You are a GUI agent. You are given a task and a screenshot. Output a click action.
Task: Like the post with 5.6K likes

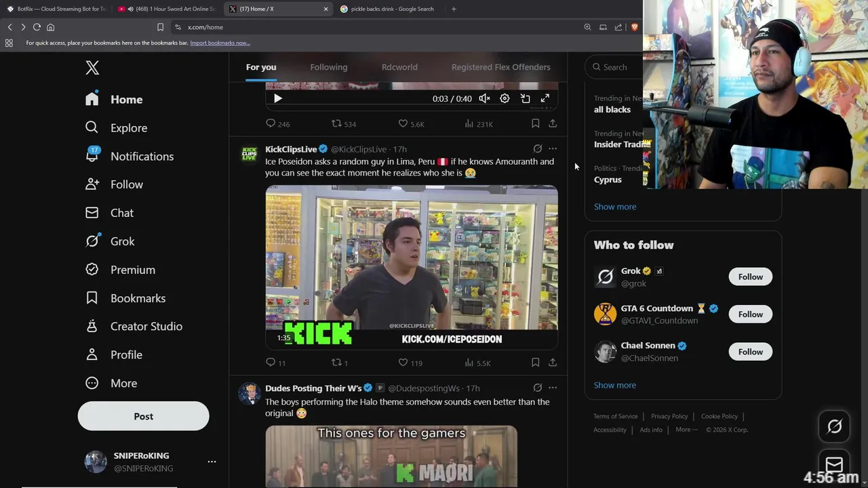coord(411,124)
